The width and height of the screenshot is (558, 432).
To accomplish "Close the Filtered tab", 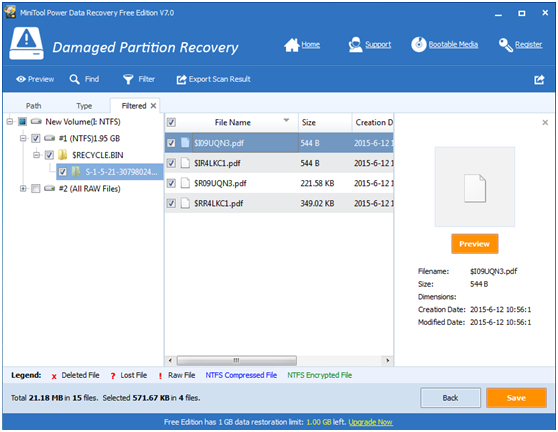I will pos(153,106).
